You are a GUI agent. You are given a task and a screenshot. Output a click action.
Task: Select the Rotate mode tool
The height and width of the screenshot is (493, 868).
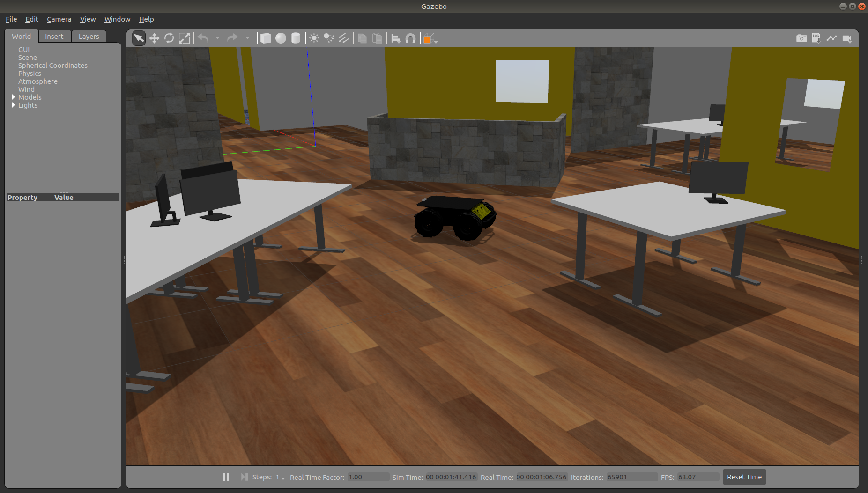169,38
